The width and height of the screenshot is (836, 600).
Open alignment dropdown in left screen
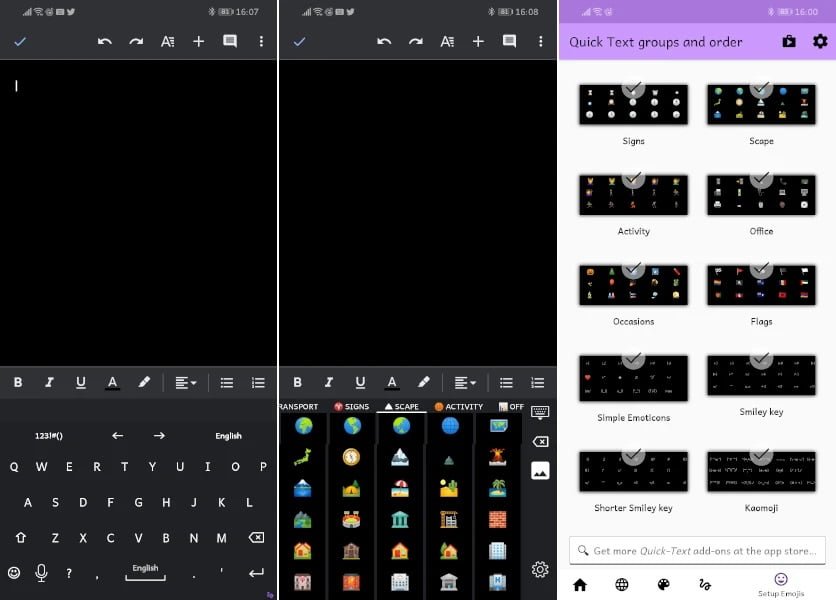(x=186, y=383)
